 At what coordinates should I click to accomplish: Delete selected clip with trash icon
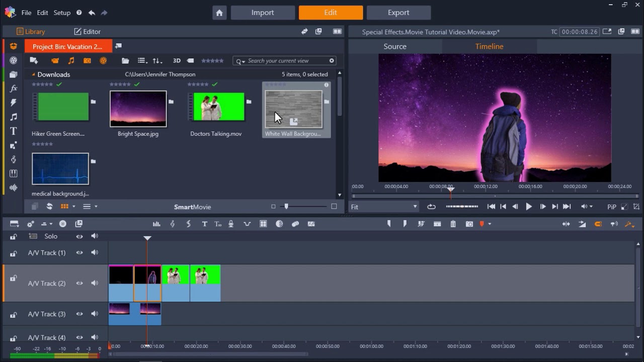click(x=453, y=224)
